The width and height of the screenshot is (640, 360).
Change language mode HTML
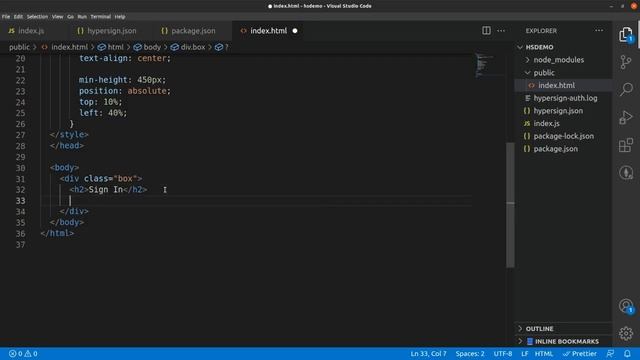[x=544, y=353]
